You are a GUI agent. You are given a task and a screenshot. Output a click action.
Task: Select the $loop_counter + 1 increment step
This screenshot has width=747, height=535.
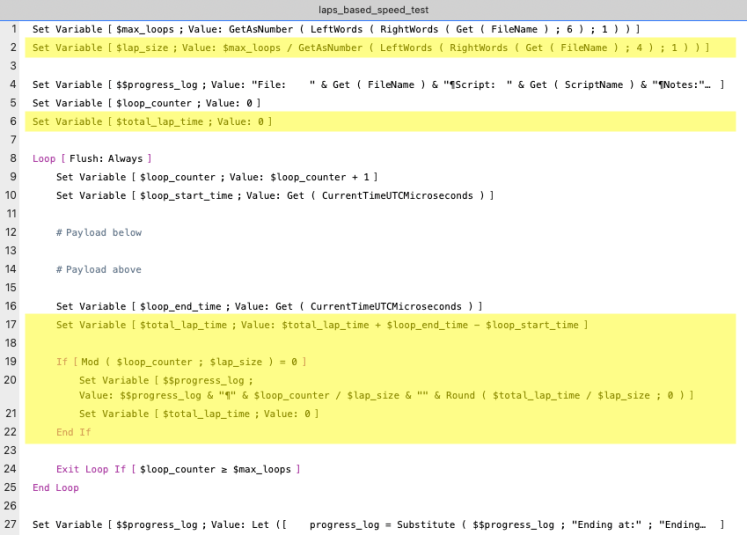coord(216,177)
